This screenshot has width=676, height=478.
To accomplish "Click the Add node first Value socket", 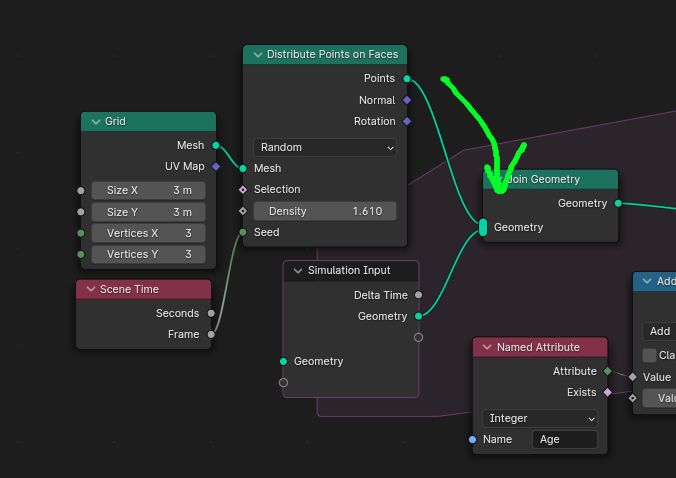I will [632, 377].
